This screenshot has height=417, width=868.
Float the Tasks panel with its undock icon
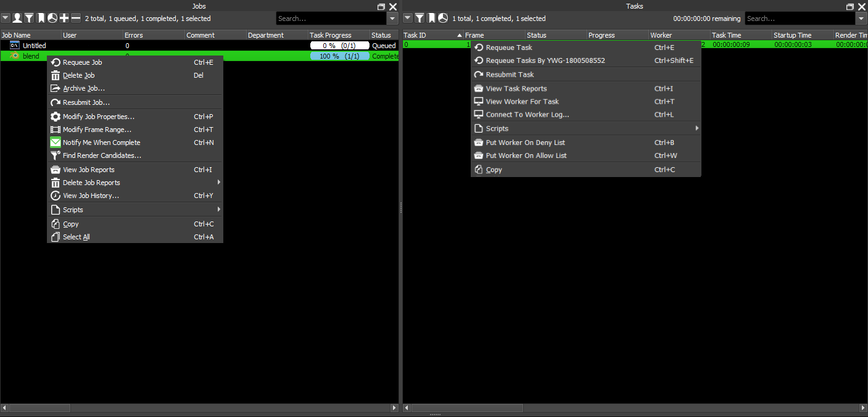(x=850, y=6)
